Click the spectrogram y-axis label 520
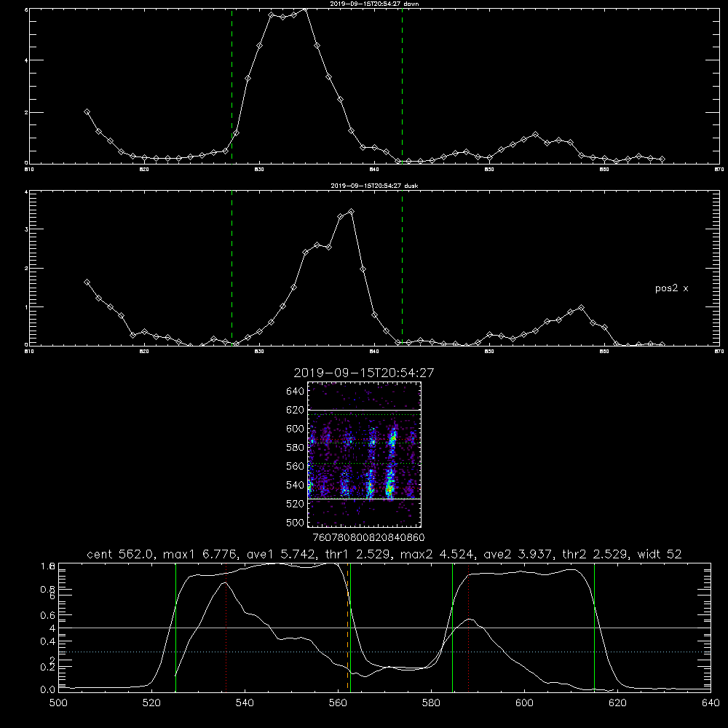This screenshot has height=728, width=728. (x=295, y=504)
